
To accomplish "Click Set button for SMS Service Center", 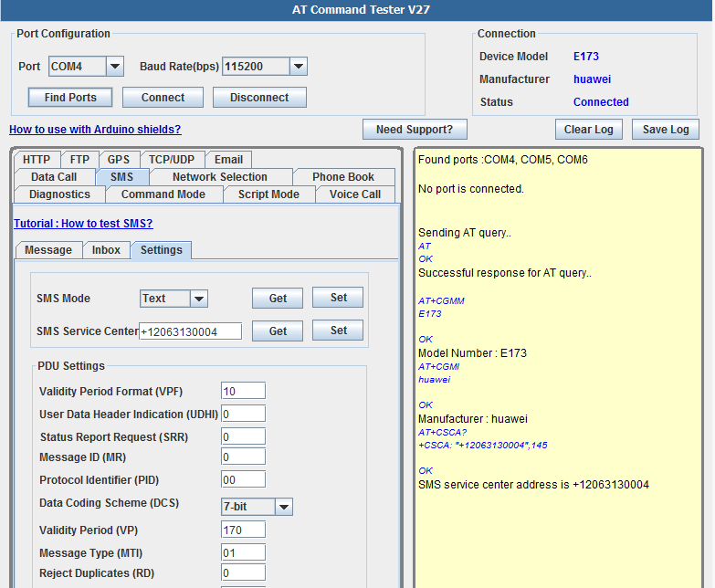I will (x=339, y=331).
